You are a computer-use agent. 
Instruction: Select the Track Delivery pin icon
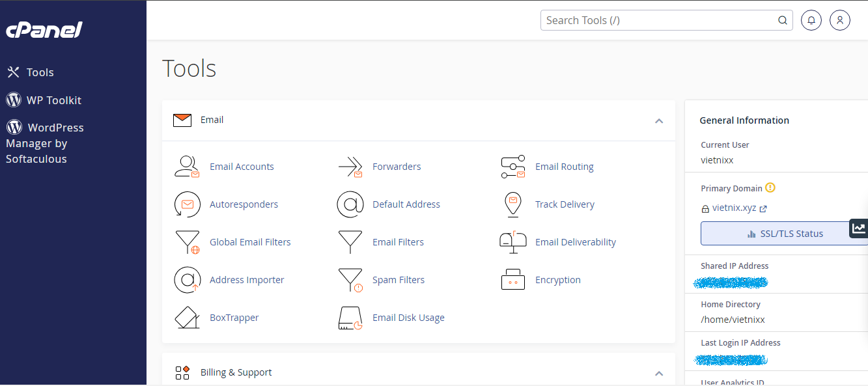pyautogui.click(x=512, y=204)
